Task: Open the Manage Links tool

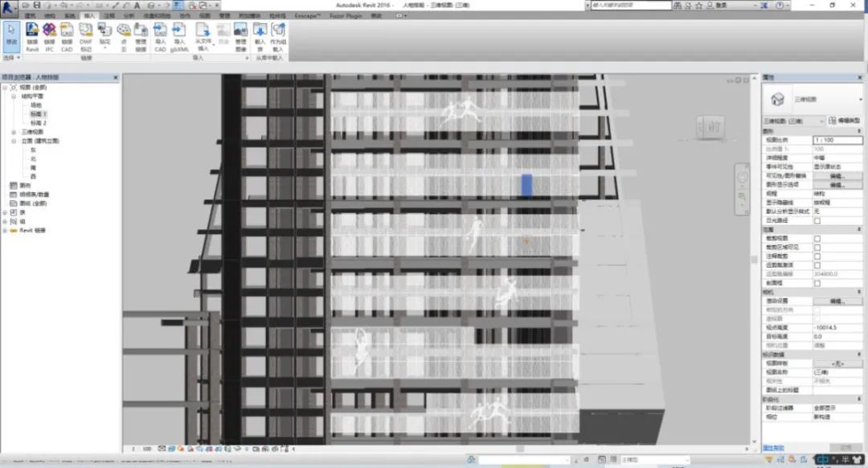Action: pos(141,36)
